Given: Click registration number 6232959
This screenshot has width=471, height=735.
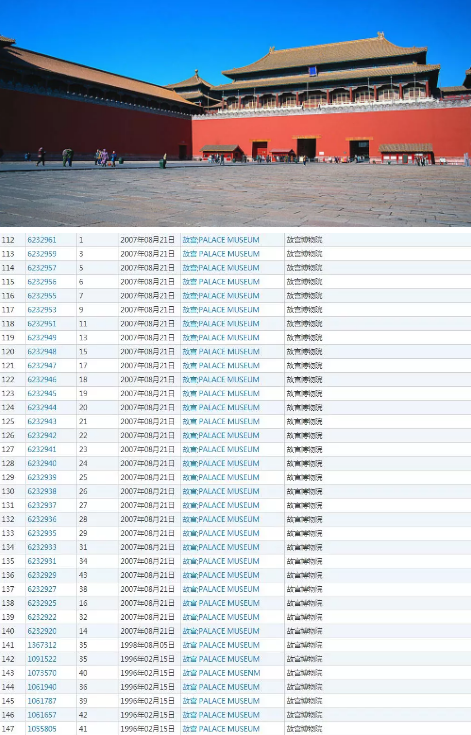Looking at the screenshot, I should (x=42, y=254).
